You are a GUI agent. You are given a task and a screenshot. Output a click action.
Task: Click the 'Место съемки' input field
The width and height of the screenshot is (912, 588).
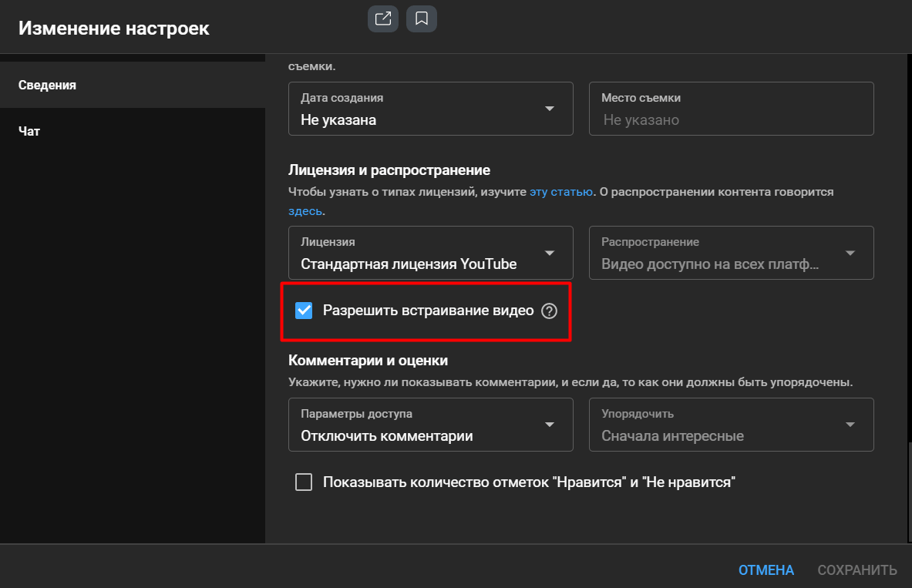click(731, 120)
